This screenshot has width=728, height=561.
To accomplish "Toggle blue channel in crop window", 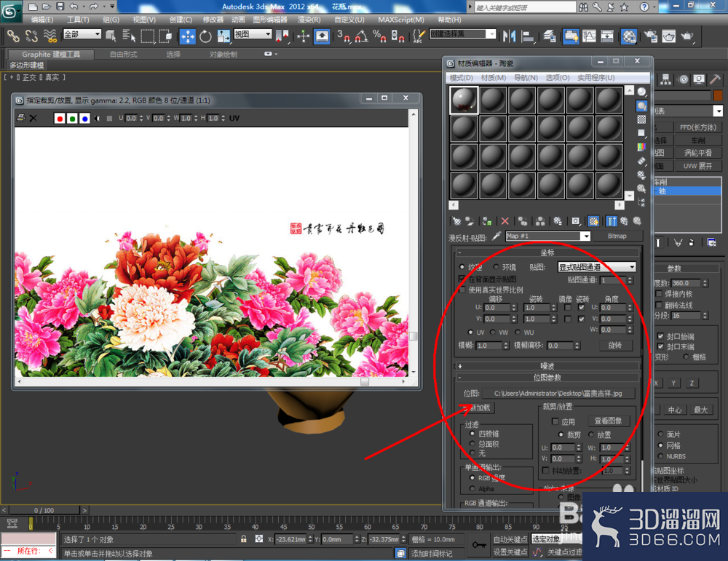I will (x=84, y=119).
